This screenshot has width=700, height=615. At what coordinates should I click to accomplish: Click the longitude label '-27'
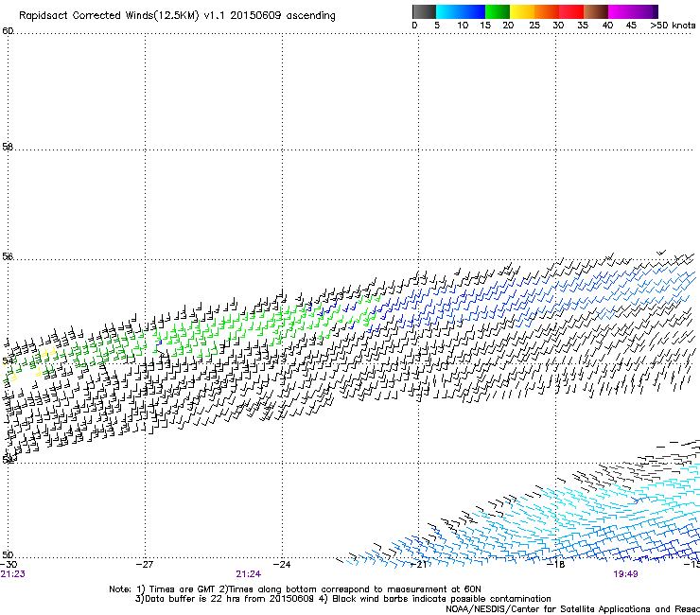coord(145,564)
